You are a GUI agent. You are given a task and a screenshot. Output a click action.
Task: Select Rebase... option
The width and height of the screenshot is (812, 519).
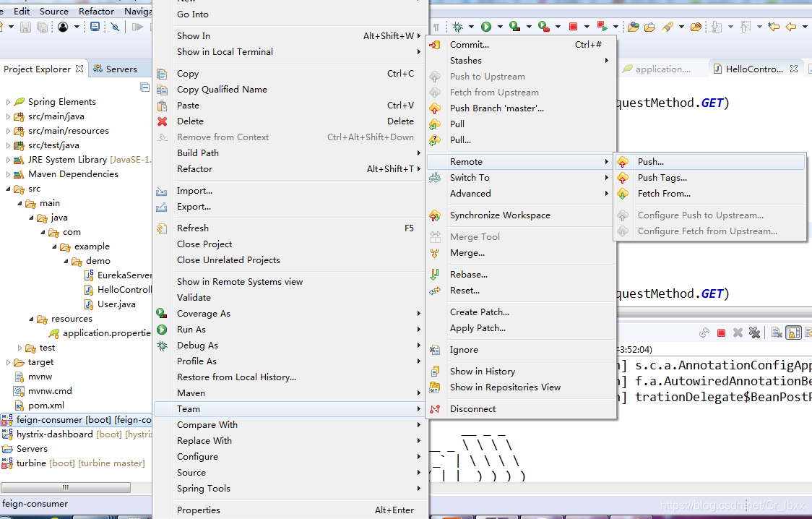point(521,275)
